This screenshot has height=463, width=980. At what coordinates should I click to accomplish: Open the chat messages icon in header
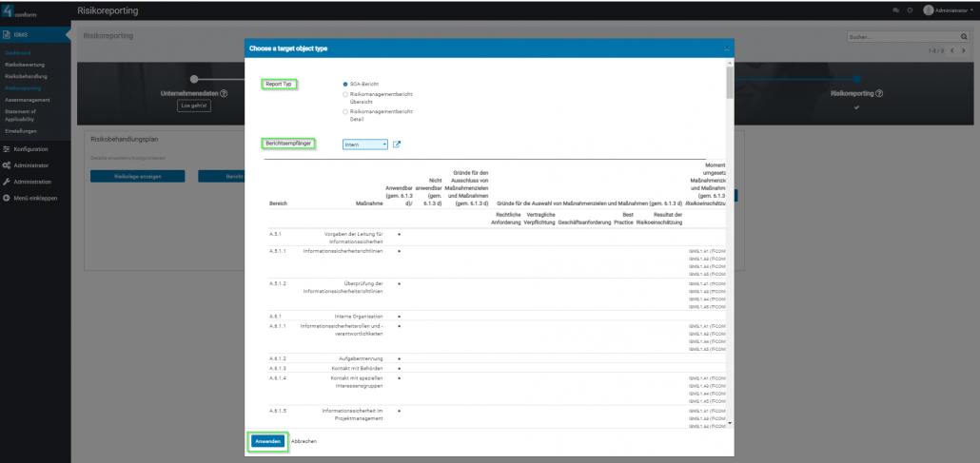click(895, 10)
